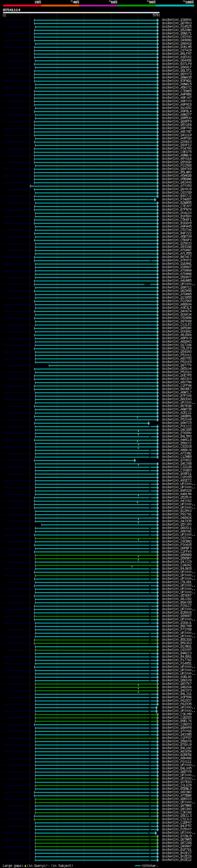This screenshot has width=197, height=868.
Task: Click the white query bar spanning 1 to 578
Action: point(81,13)
